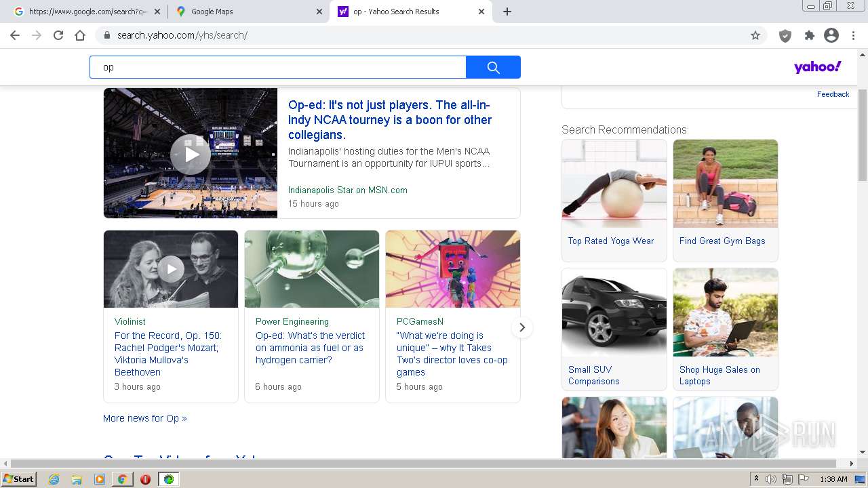Open Shop Huge Sales on Laptops recommendation
The image size is (868, 488).
[719, 375]
